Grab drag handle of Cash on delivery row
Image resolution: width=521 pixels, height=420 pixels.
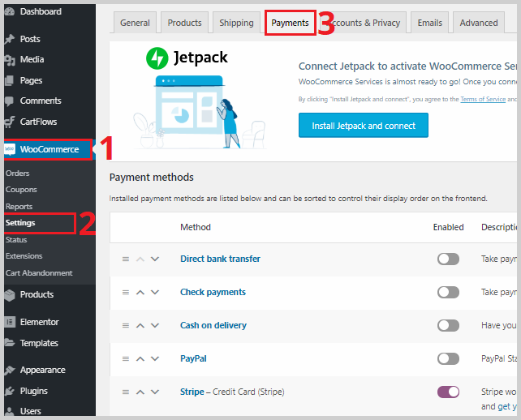click(x=126, y=325)
